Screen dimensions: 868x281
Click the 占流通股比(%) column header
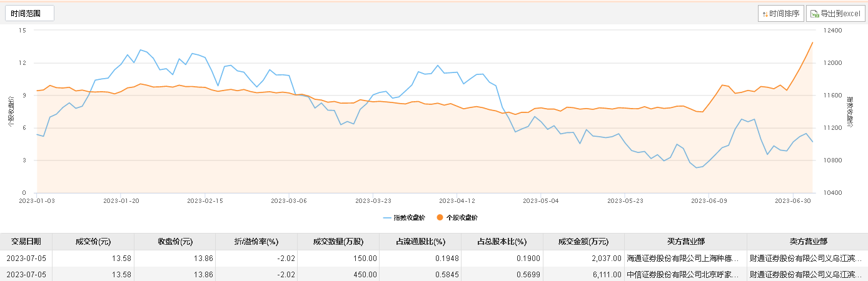[420, 242]
